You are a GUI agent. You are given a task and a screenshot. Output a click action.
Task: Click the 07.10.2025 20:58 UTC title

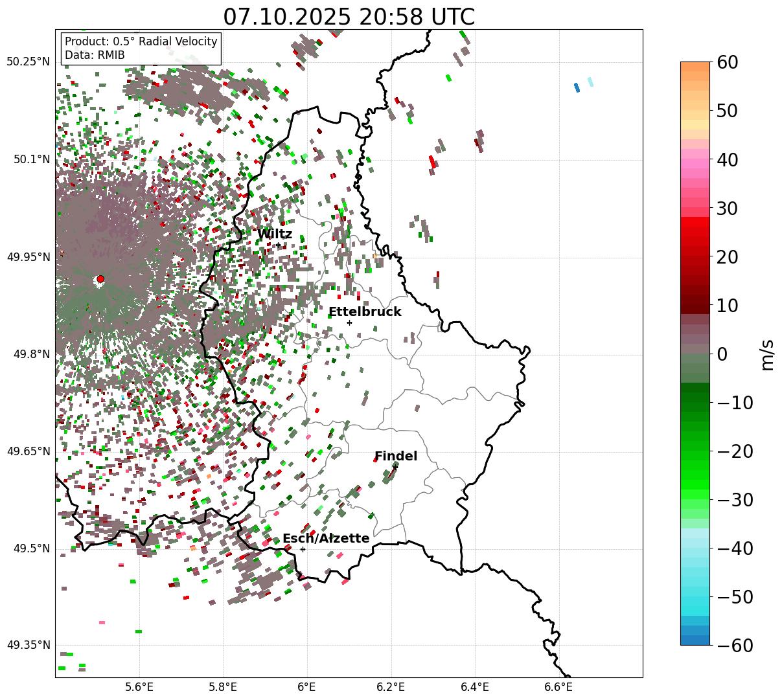pyautogui.click(x=349, y=17)
